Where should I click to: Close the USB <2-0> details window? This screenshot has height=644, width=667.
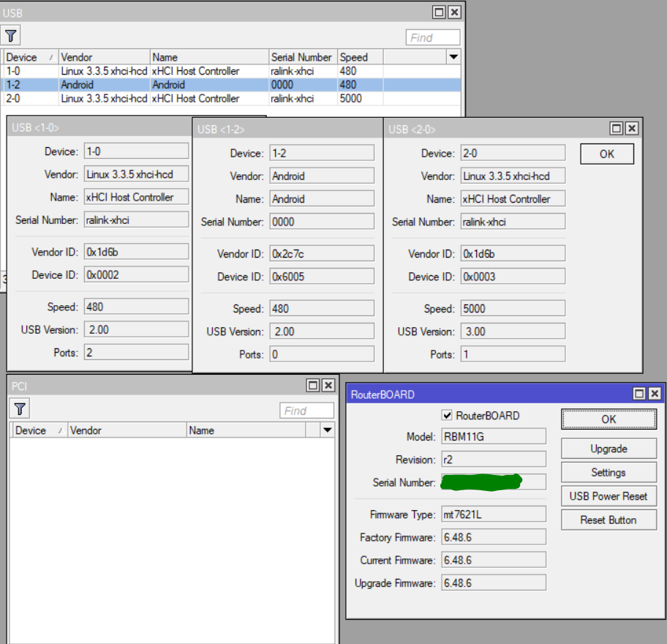(x=632, y=129)
